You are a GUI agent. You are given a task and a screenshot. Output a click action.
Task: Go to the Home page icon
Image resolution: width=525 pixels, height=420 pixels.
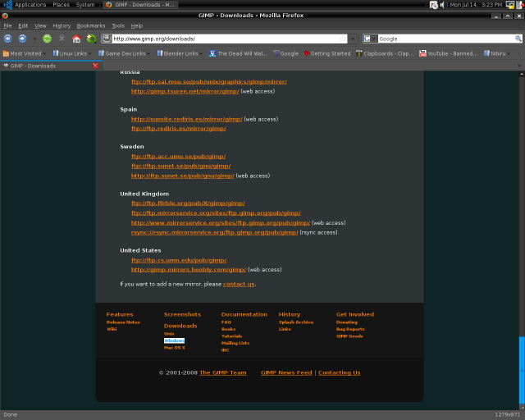tap(76, 39)
